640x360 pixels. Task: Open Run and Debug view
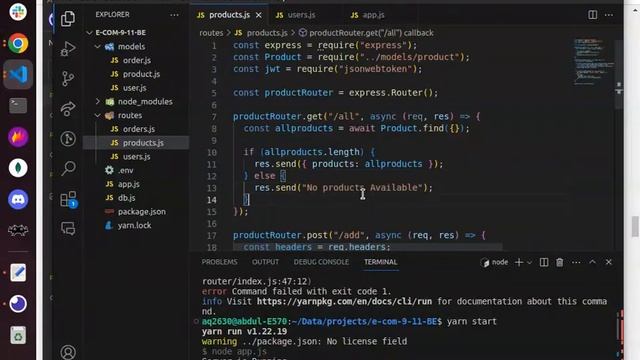pos(68,49)
